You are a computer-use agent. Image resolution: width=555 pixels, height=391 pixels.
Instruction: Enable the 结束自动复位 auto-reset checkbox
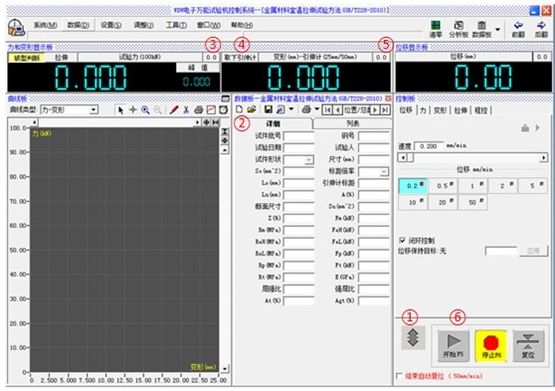coord(399,376)
